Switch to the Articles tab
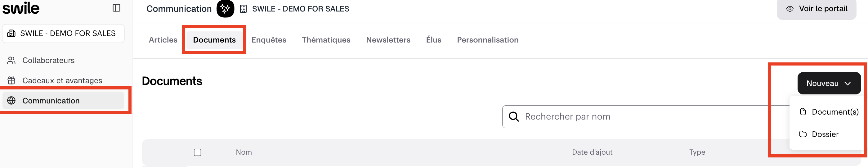Viewport: 868px width, 168px height. pos(163,40)
